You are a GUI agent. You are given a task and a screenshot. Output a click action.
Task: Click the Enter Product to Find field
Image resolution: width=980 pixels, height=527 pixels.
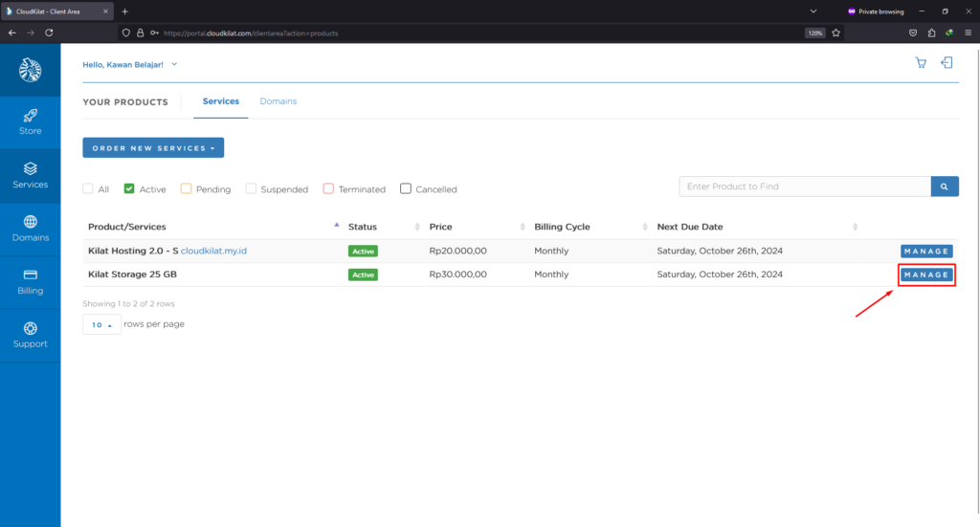(804, 187)
